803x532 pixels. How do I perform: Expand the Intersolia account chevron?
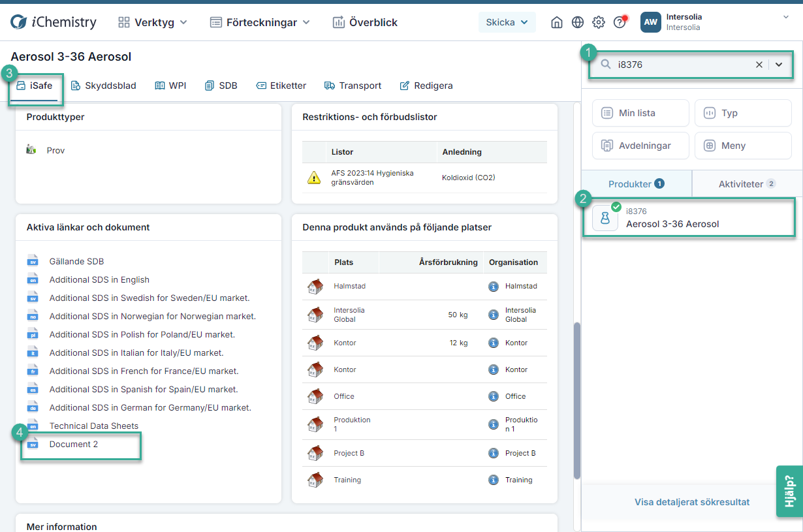[x=786, y=17]
